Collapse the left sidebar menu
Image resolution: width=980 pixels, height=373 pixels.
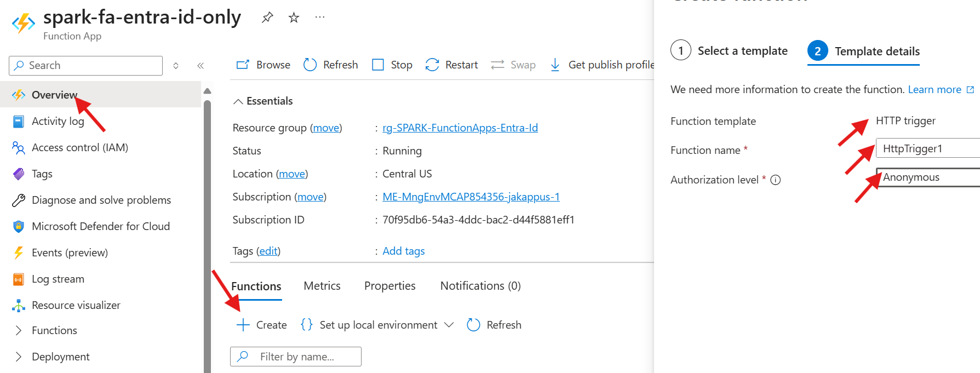(x=200, y=66)
